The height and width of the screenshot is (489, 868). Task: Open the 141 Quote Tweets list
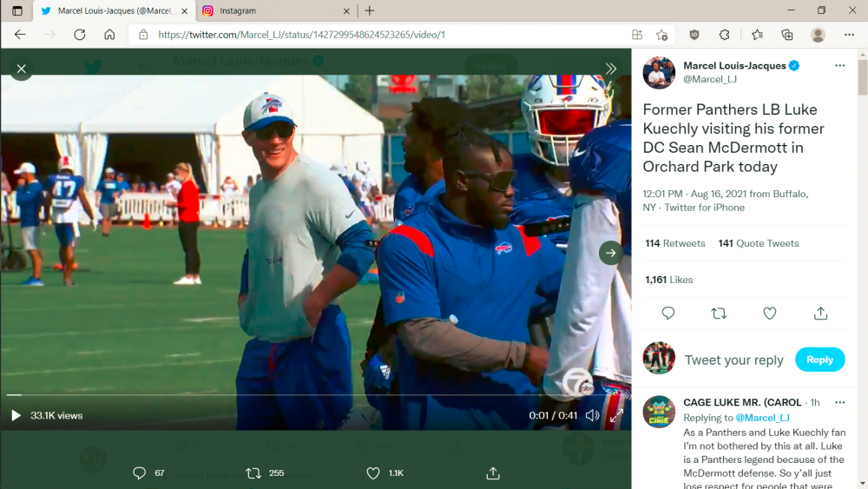click(759, 243)
